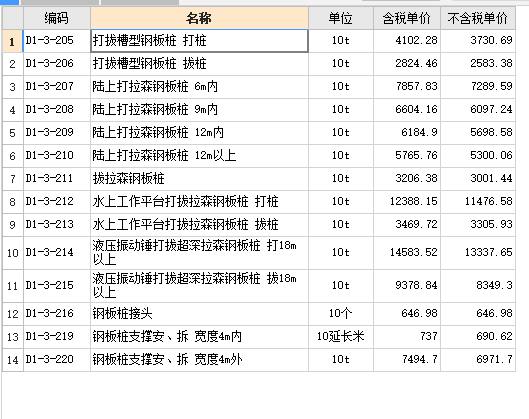Select tax-included price 737

coord(407,337)
